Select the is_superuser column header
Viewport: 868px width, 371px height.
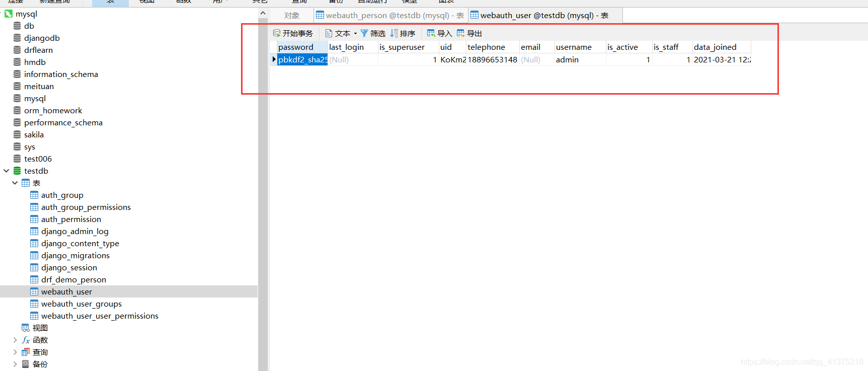pyautogui.click(x=408, y=47)
